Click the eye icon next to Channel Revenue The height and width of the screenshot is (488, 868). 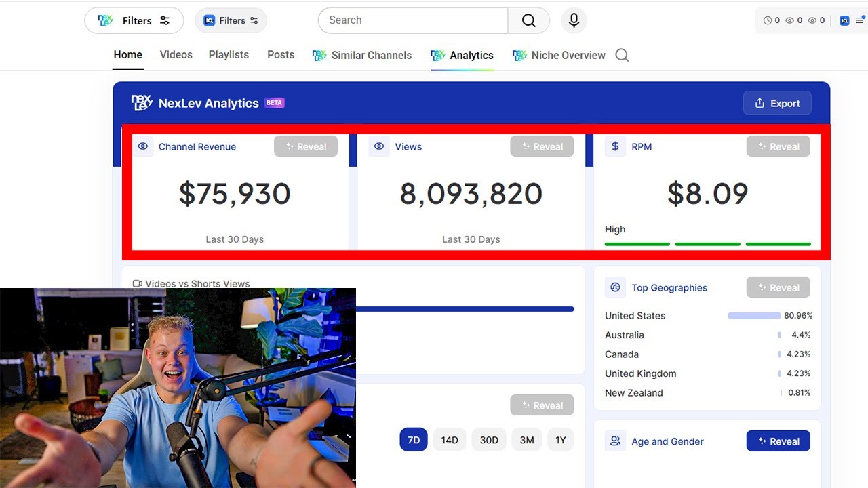coord(143,146)
